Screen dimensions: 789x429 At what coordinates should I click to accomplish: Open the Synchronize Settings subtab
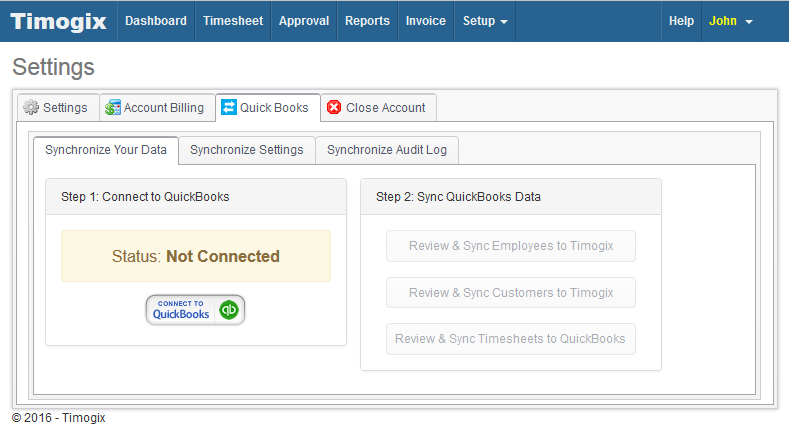click(x=247, y=150)
